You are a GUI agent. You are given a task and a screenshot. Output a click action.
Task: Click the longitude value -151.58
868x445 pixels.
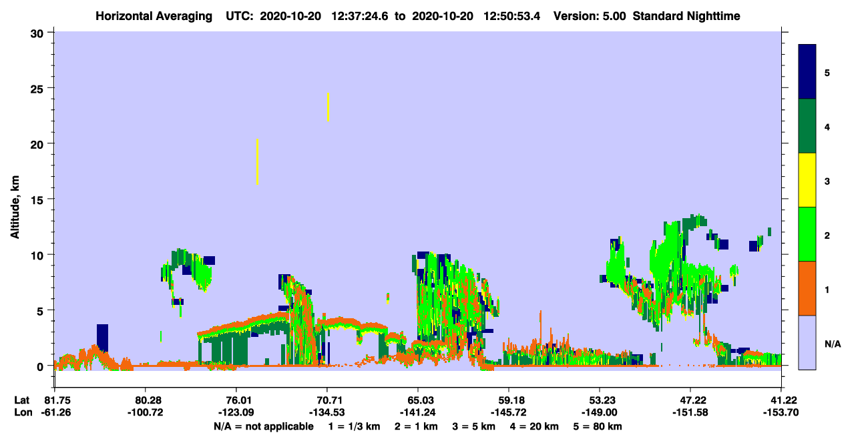689,412
